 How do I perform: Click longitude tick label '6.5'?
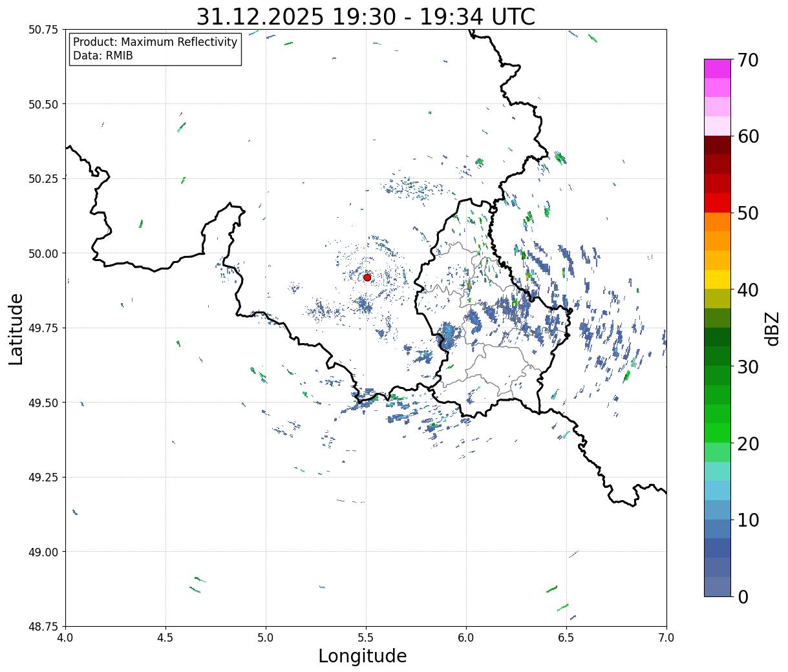pyautogui.click(x=566, y=638)
